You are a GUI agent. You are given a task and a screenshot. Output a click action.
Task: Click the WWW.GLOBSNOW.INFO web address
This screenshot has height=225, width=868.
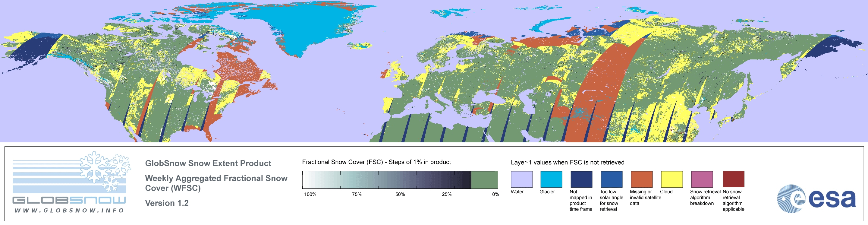69,211
